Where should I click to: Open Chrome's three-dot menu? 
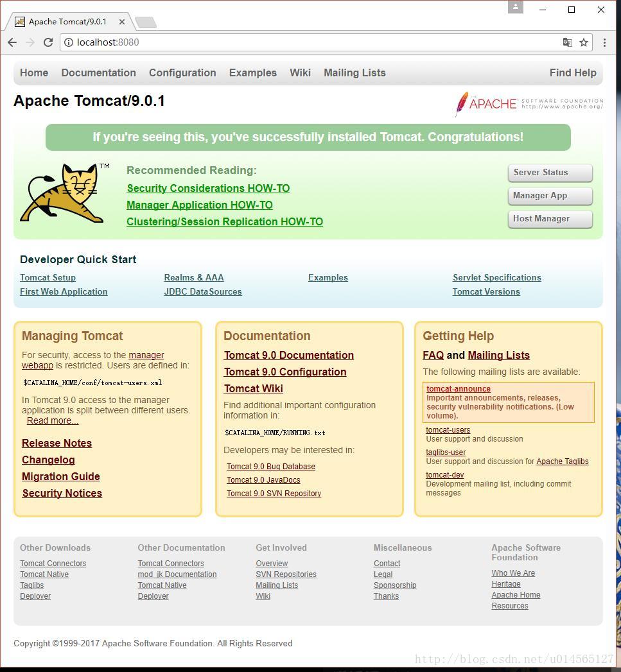coord(604,42)
